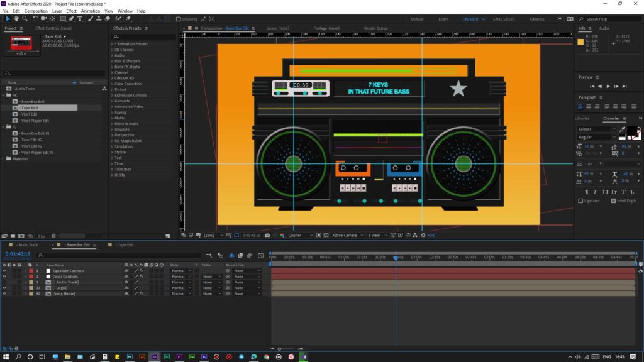Screen dimensions: 644x362
Task: Expand the Color Correction effects category
Action: [112, 84]
